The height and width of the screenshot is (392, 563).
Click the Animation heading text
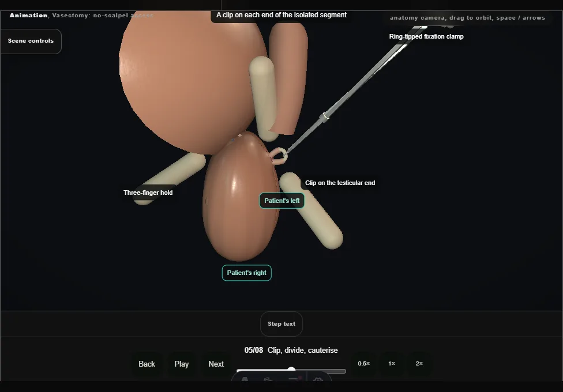coord(28,16)
